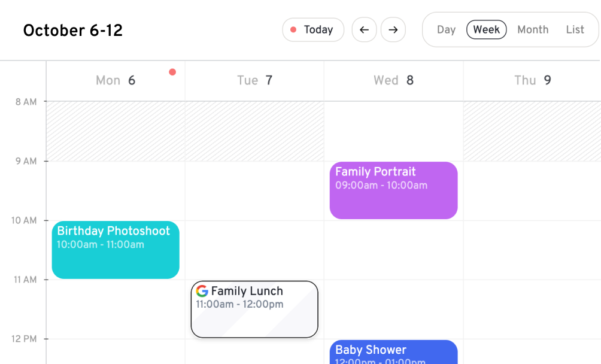Navigate to previous week with left arrow
Viewport: 601px width, 364px height.
(364, 30)
